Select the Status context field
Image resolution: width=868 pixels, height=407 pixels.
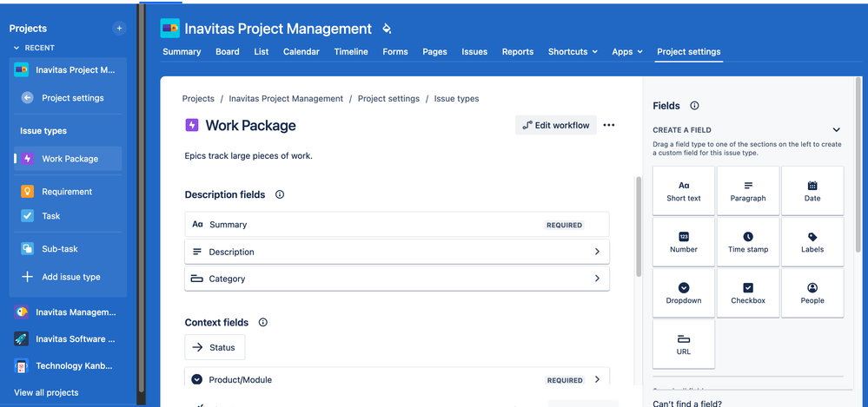(x=215, y=347)
